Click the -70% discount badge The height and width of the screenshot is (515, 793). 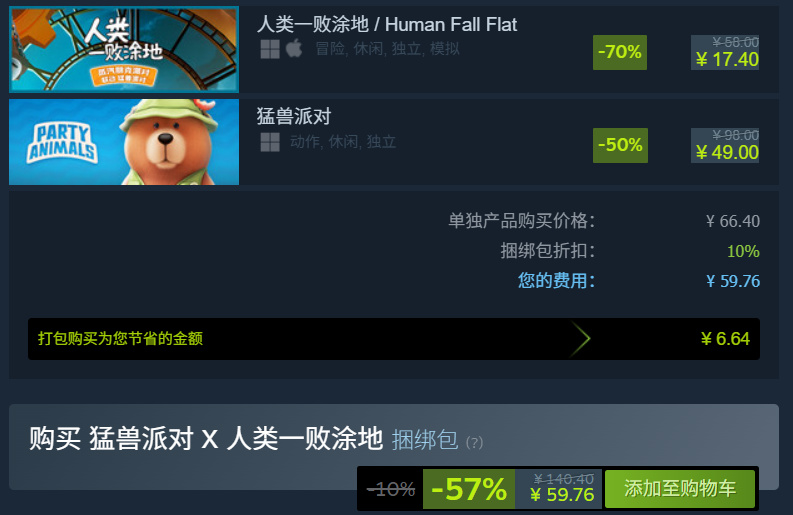tap(620, 52)
